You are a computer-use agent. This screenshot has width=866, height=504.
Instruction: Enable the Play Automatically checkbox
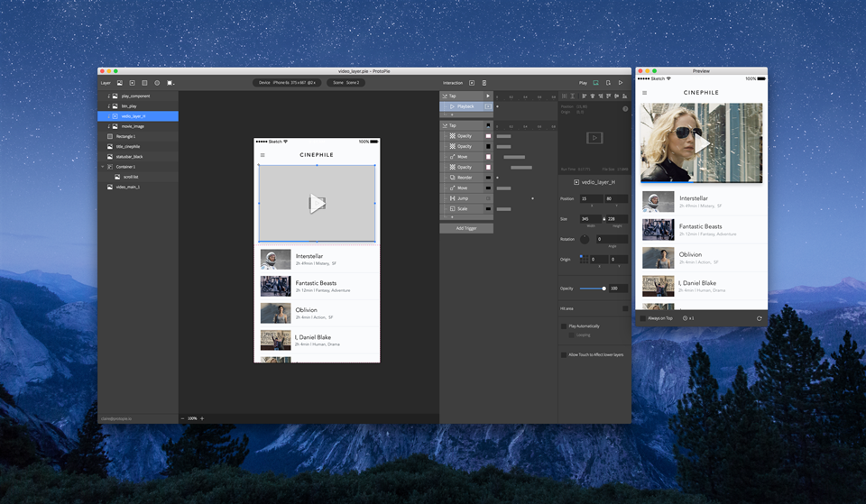(564, 326)
